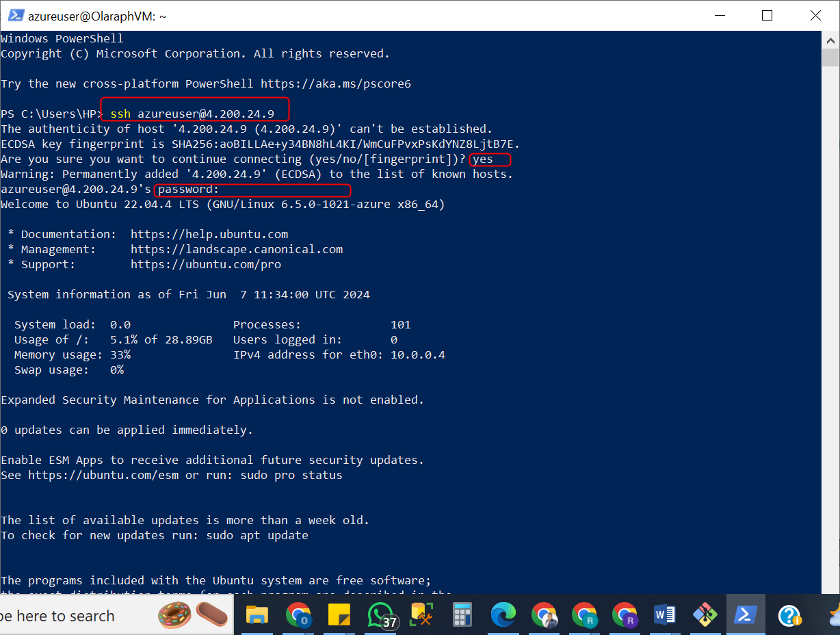Launch Microsoft Edge from the taskbar
The image size is (840, 635).
(x=503, y=615)
